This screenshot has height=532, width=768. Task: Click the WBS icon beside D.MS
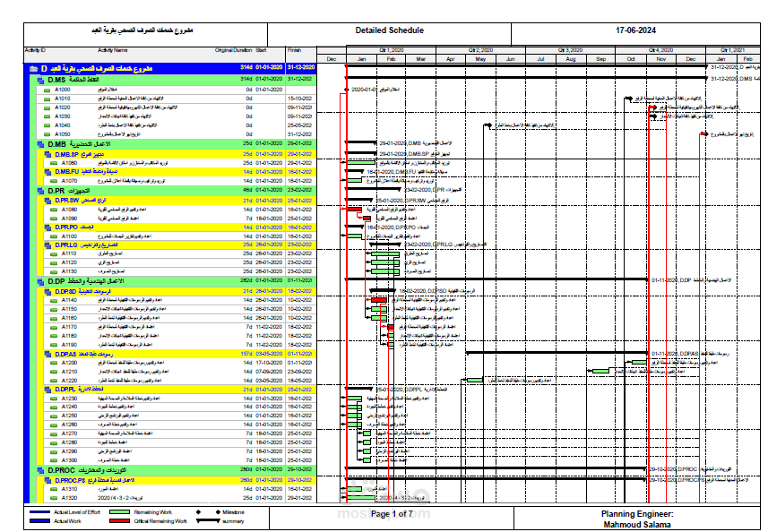pyautogui.click(x=41, y=81)
